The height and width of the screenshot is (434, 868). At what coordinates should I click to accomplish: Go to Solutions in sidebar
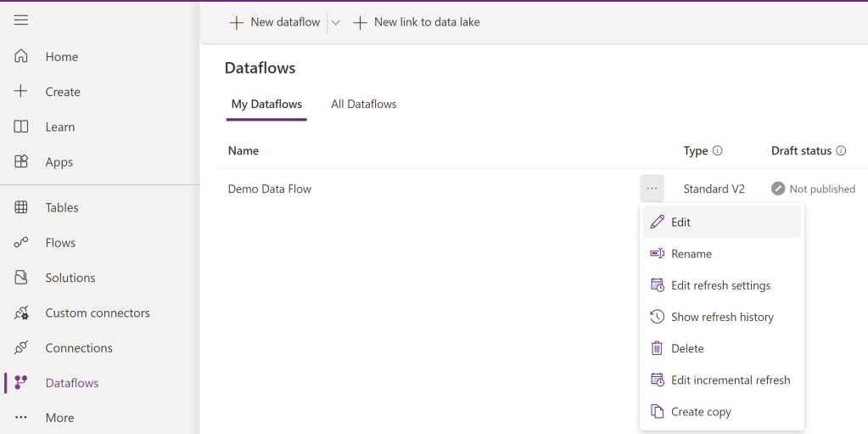click(70, 278)
